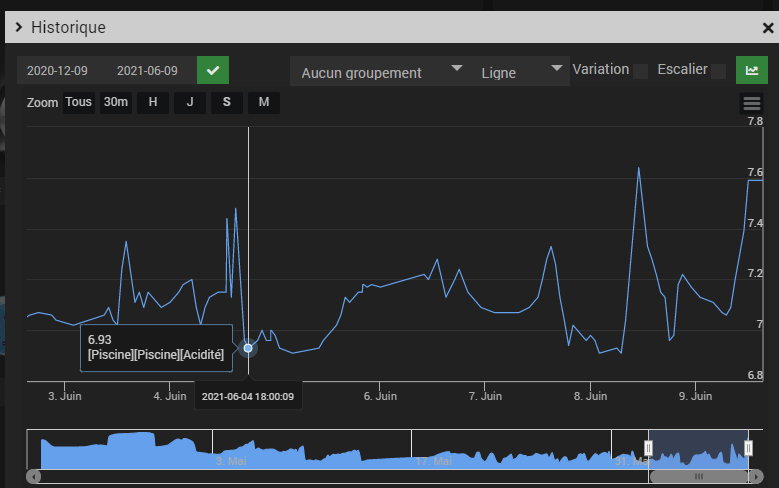779x488 pixels.
Task: Click the green checkmark validate button
Action: pos(213,70)
